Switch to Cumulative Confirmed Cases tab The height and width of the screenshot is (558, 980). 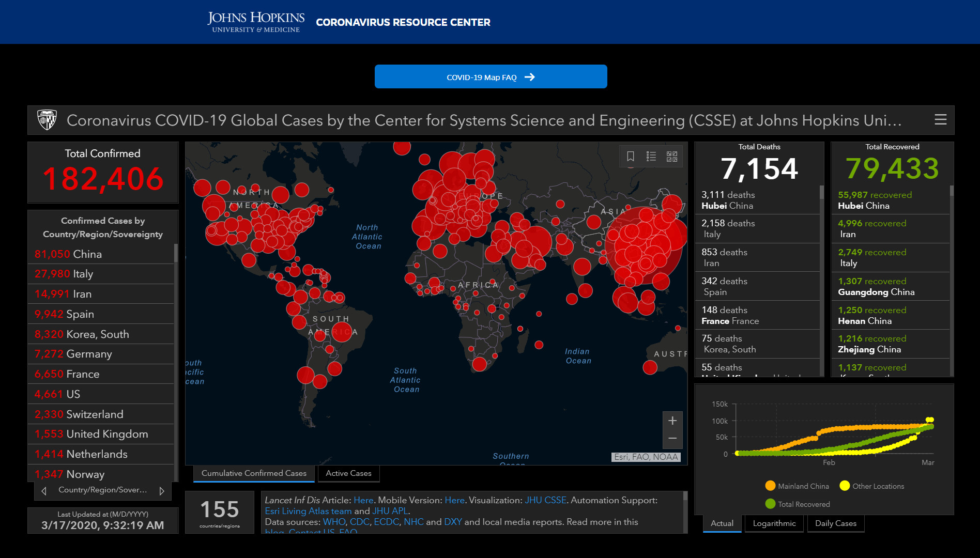[254, 473]
